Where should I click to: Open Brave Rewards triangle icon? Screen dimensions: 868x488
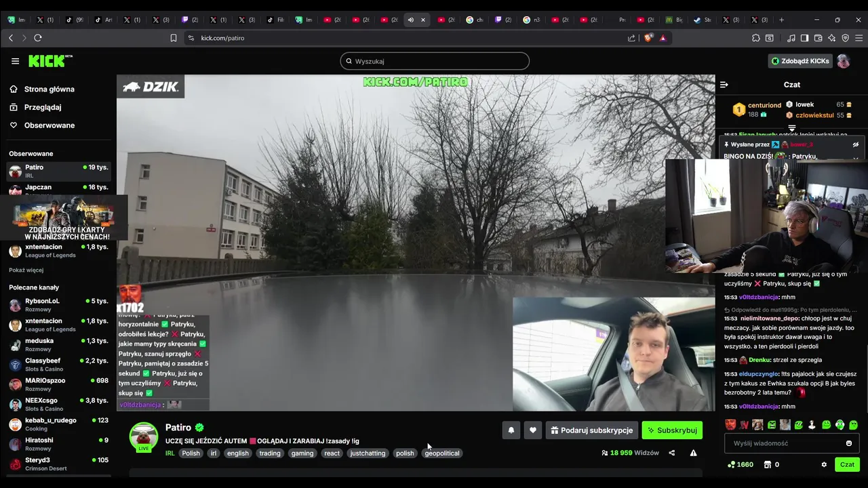pos(663,38)
